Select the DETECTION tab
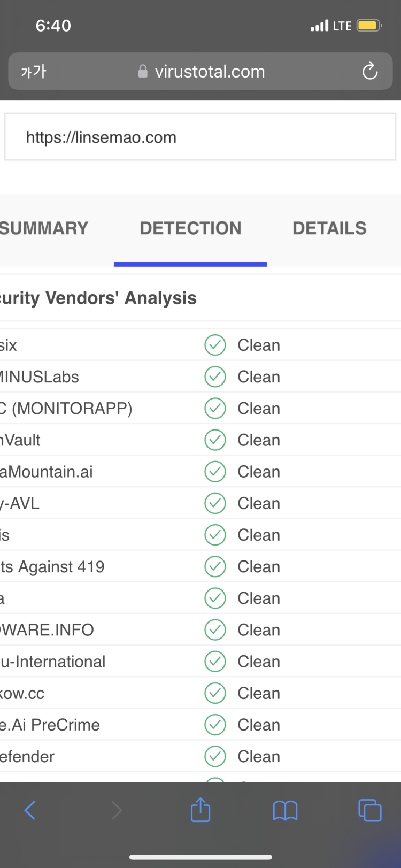Screen dimensions: 401x868 point(190,228)
